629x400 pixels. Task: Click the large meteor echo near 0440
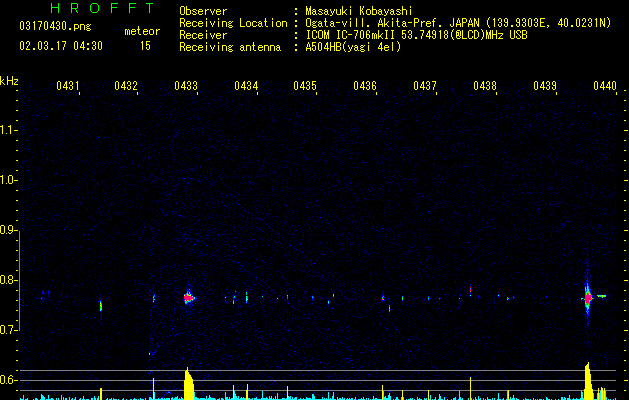[x=588, y=298]
